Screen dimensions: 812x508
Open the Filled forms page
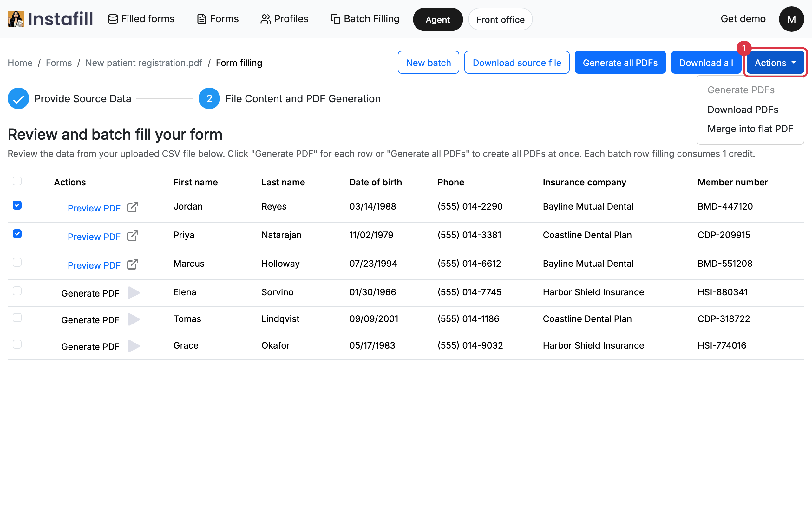tap(141, 19)
